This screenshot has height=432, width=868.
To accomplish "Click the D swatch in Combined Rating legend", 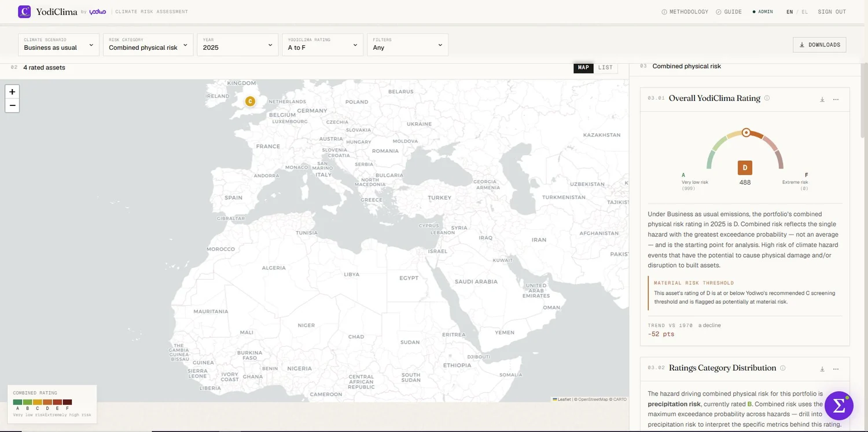I will pyautogui.click(x=47, y=402).
